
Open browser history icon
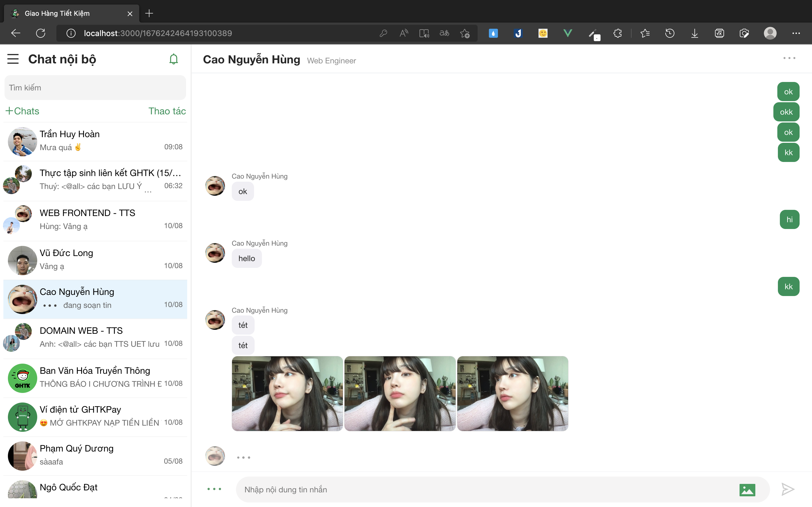(x=670, y=33)
